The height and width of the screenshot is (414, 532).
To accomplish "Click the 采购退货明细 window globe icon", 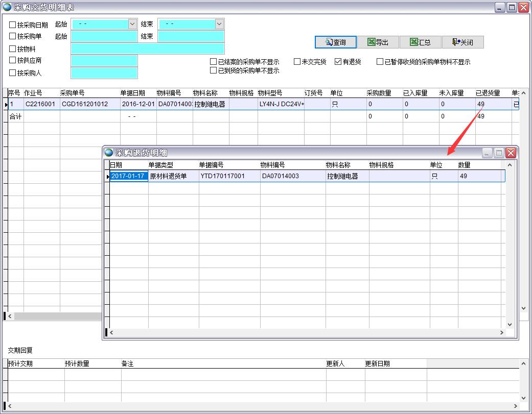I will 108,153.
